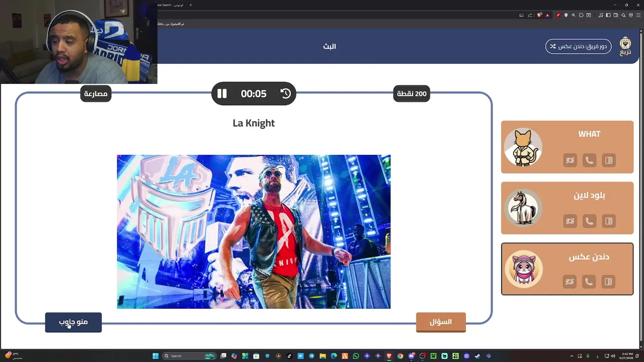Toggle the Brave sidebar panel

click(x=608, y=15)
